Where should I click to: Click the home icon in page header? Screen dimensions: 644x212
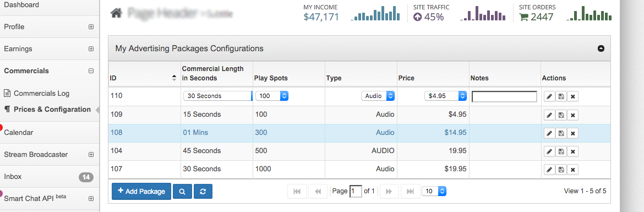pos(116,13)
